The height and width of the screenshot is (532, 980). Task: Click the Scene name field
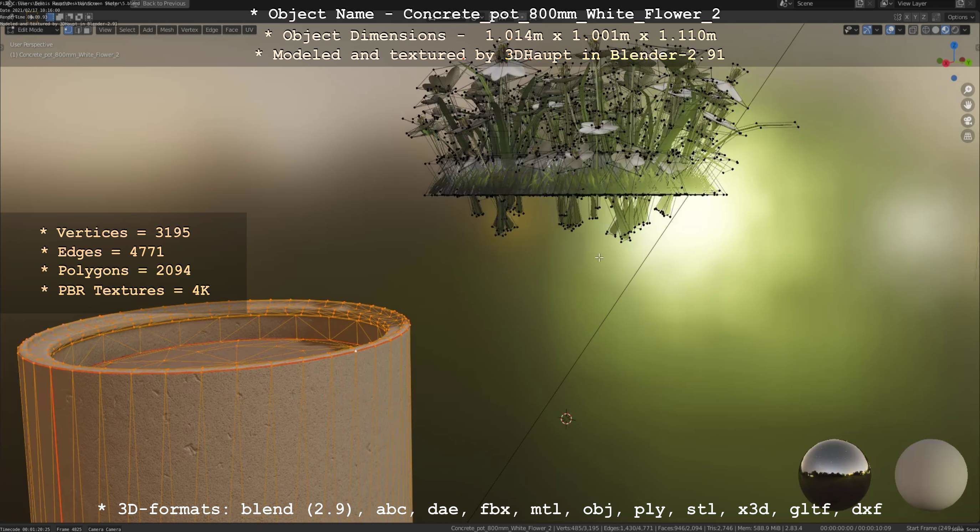824,4
